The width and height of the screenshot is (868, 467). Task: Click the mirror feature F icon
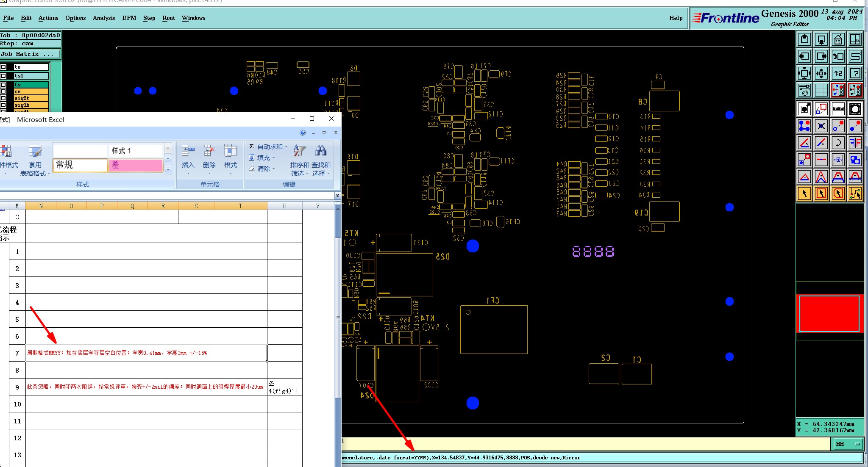point(855,143)
